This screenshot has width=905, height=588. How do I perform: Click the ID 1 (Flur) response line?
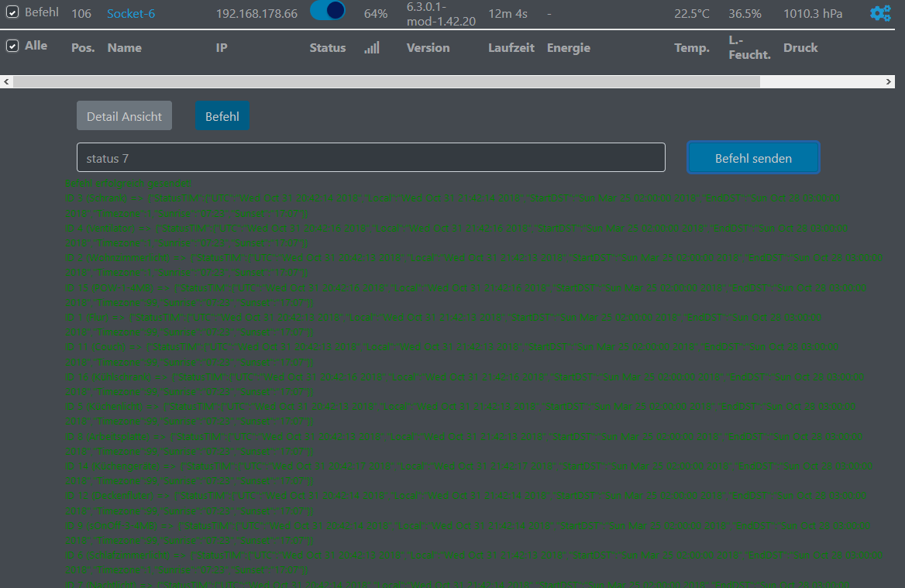coord(442,325)
